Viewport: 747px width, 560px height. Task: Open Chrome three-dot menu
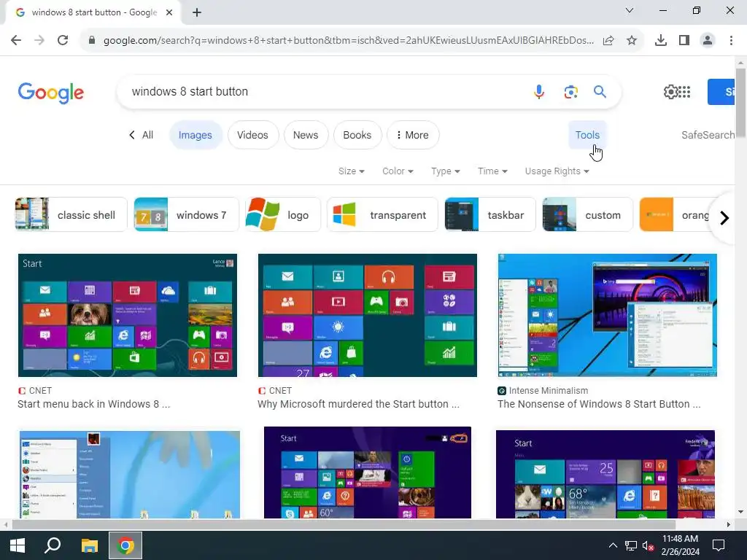click(x=731, y=41)
